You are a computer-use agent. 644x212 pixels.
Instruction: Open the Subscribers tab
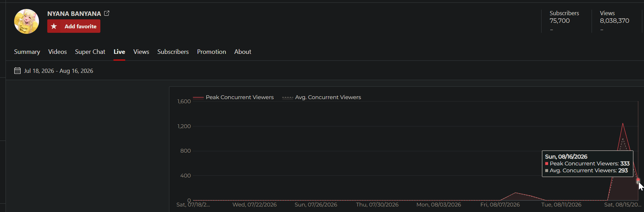coord(173,52)
